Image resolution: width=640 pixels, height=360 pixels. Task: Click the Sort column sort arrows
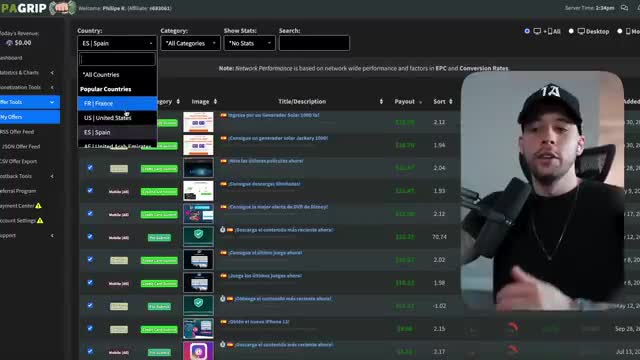[x=451, y=102]
